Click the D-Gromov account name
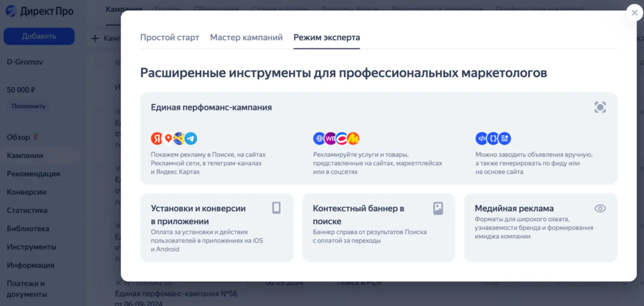 pyautogui.click(x=25, y=62)
